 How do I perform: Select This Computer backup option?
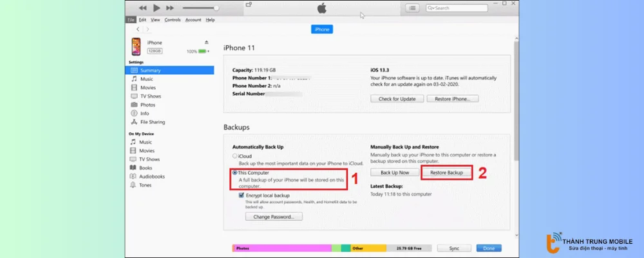click(x=235, y=173)
